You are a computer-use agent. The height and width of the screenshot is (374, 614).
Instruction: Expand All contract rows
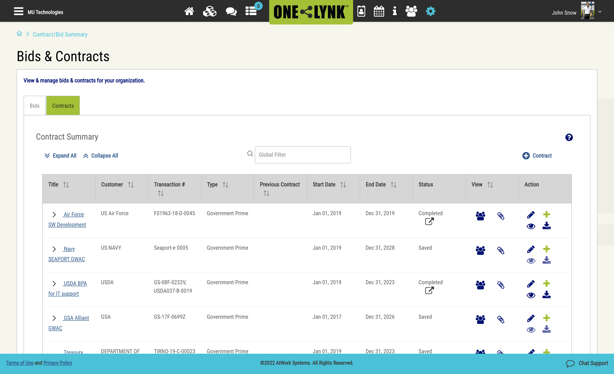tap(60, 155)
